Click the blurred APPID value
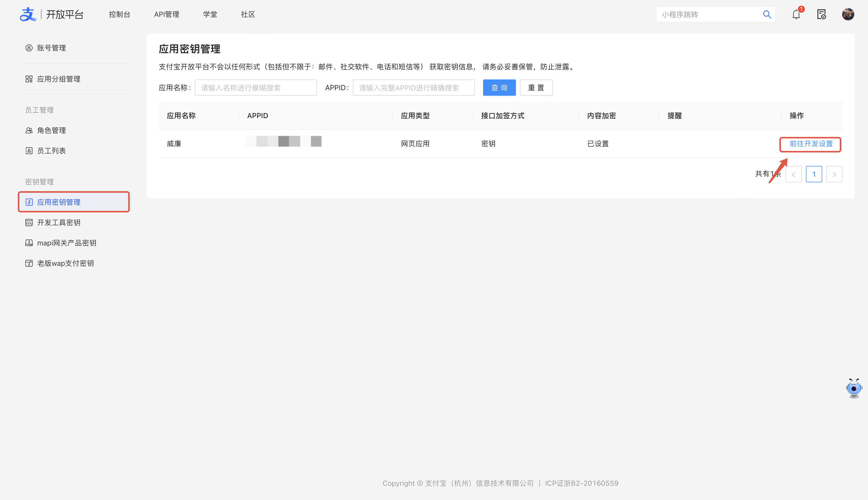 click(x=284, y=141)
